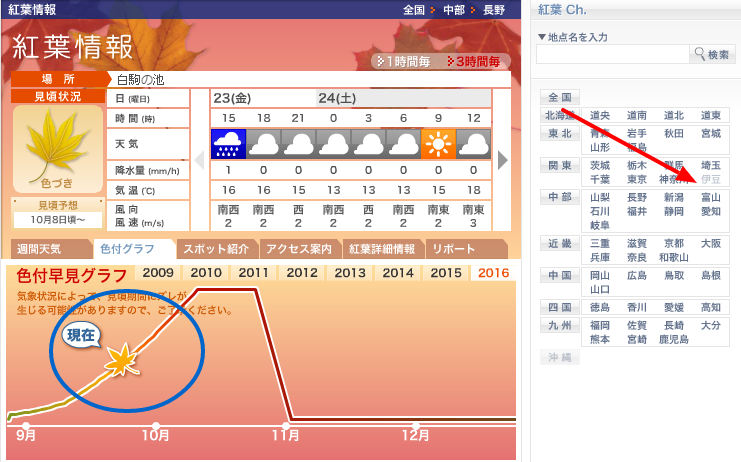Click the 九州 region button
The height and width of the screenshot is (462, 741).
tap(560, 325)
